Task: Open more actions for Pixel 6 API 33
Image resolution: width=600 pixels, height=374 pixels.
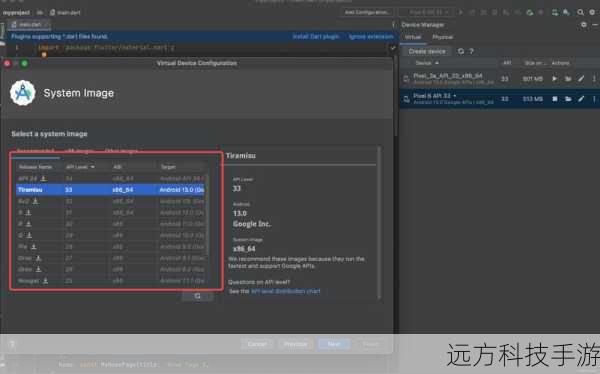Action: coord(594,99)
